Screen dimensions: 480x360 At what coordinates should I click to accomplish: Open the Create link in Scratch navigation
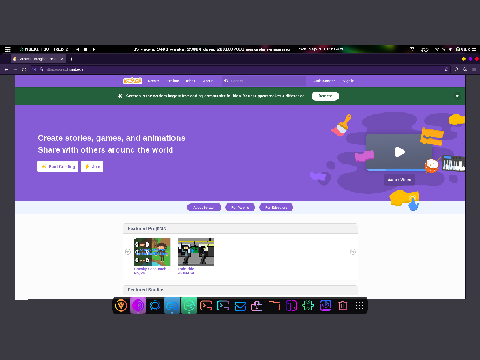tap(153, 81)
